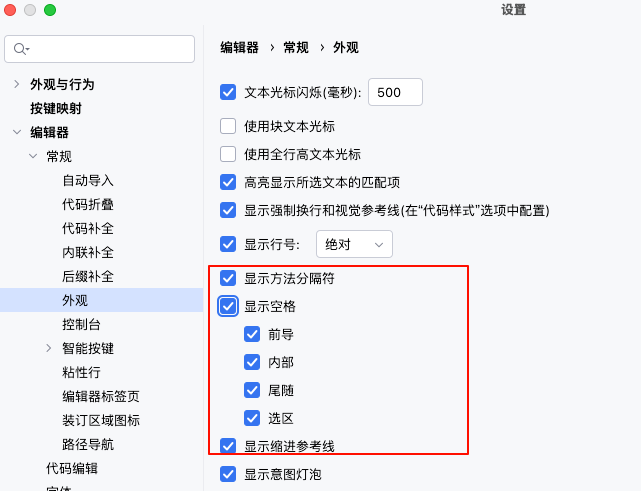Disable 文本光标闪烁 checkbox
The image size is (641, 491).
(228, 92)
